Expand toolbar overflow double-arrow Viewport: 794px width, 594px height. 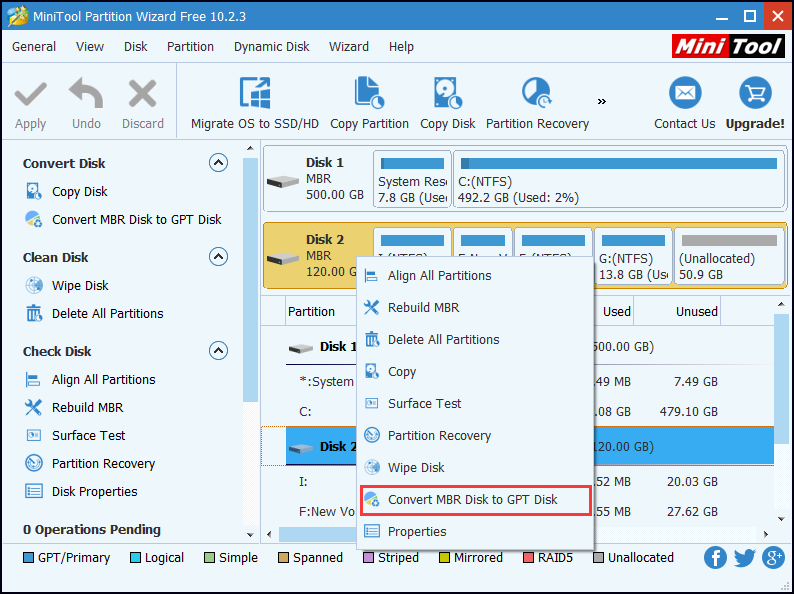pos(602,101)
